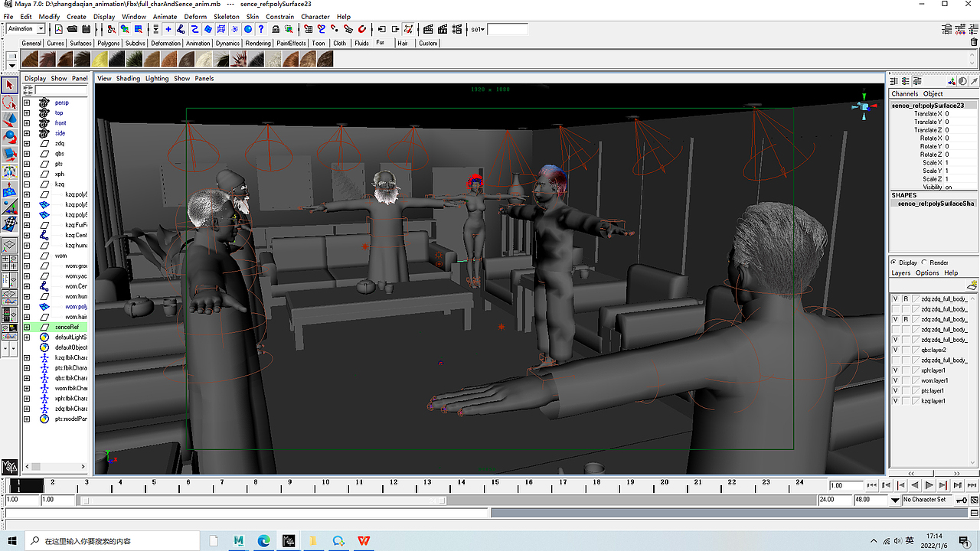Open the viewport Shading menu

coord(128,78)
